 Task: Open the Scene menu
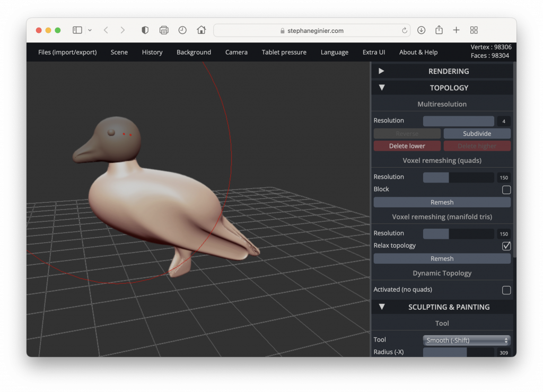[119, 53]
